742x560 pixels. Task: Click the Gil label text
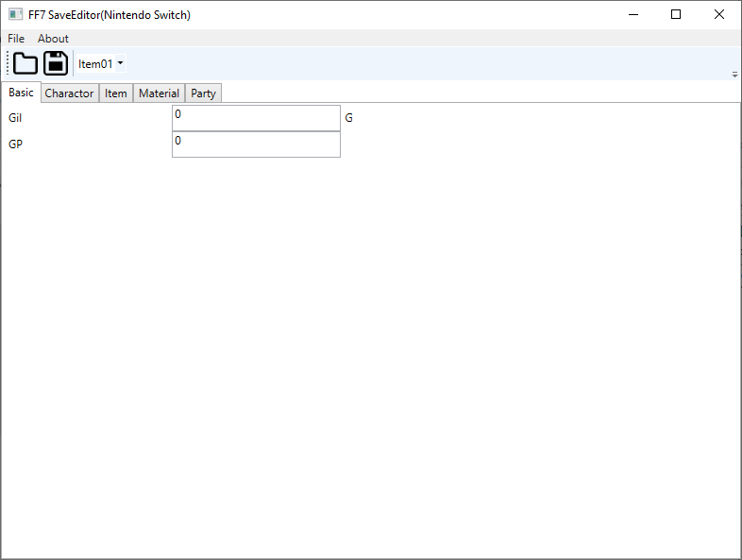tap(15, 118)
